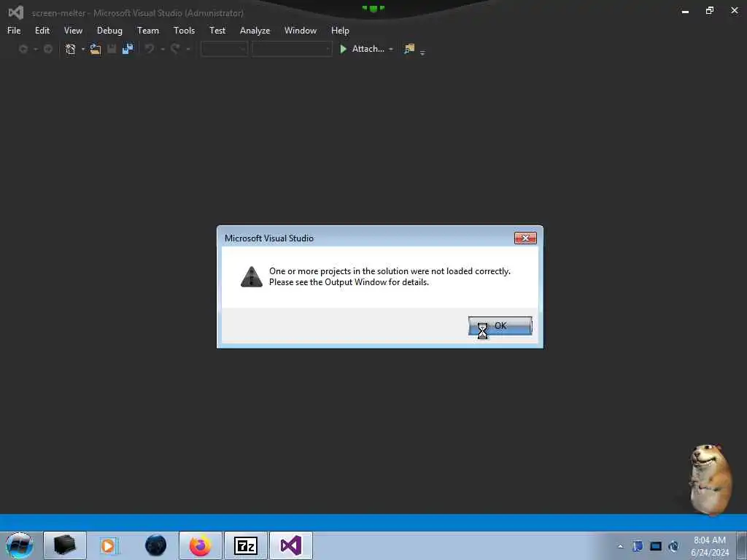Click the Find in Files toolbar icon
747x560 pixels.
click(x=409, y=49)
